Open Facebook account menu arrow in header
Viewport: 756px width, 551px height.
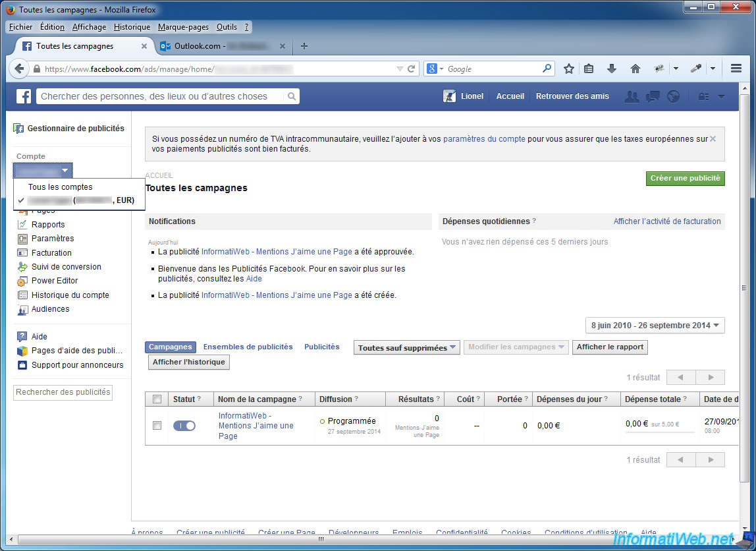pyautogui.click(x=721, y=96)
